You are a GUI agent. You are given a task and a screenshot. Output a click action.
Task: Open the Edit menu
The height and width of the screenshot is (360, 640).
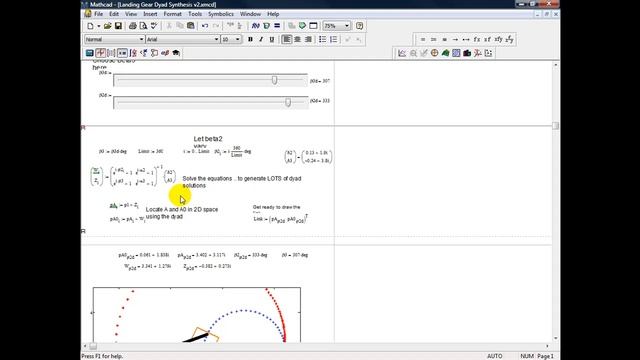(114, 14)
